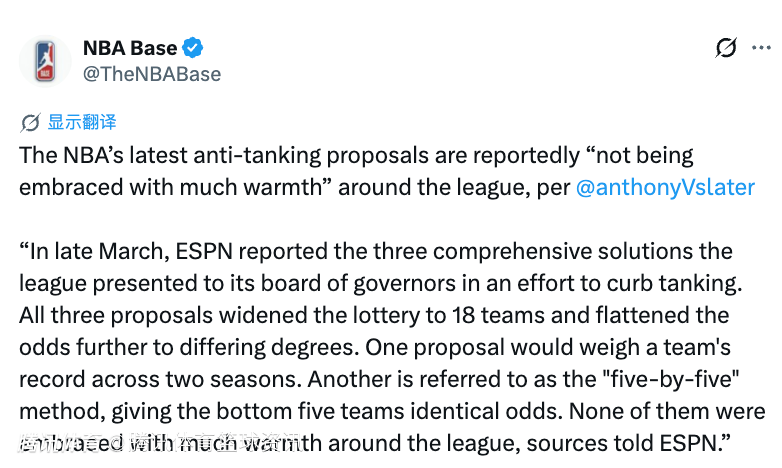This screenshot has height=468, width=782.
Task: Click the translate icon before 显示翻译
Action: (x=31, y=123)
